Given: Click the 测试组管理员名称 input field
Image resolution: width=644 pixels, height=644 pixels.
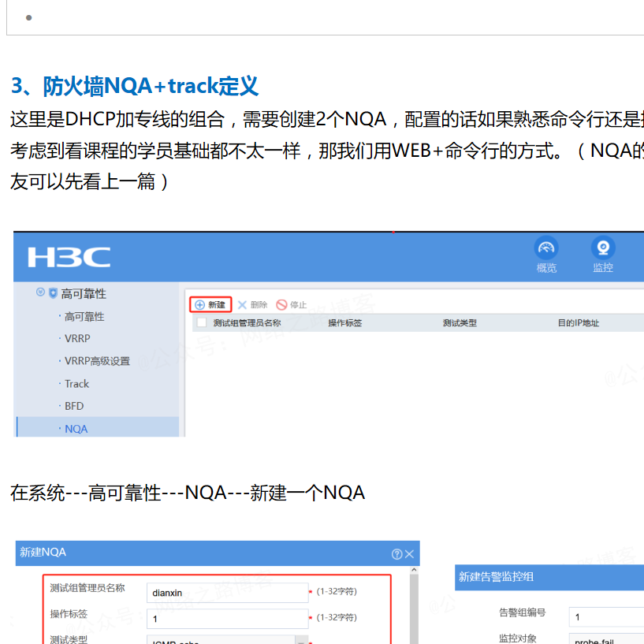Looking at the screenshot, I should point(227,592).
